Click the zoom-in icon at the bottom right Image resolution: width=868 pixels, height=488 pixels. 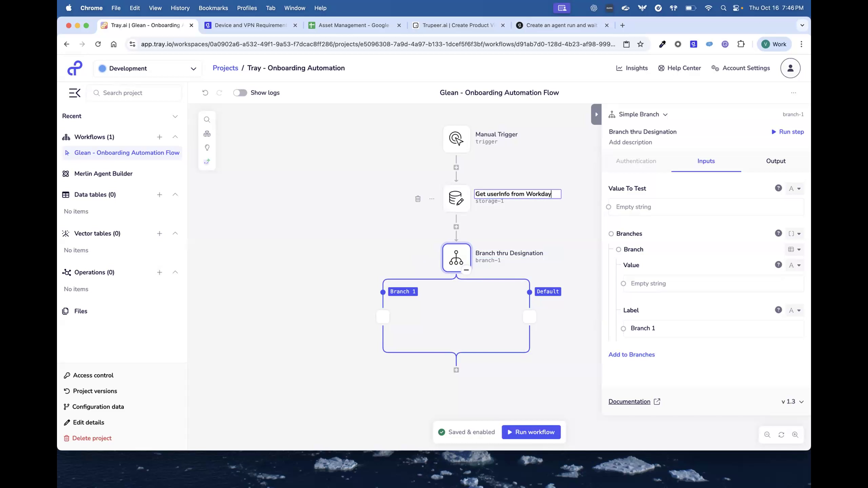(795, 435)
